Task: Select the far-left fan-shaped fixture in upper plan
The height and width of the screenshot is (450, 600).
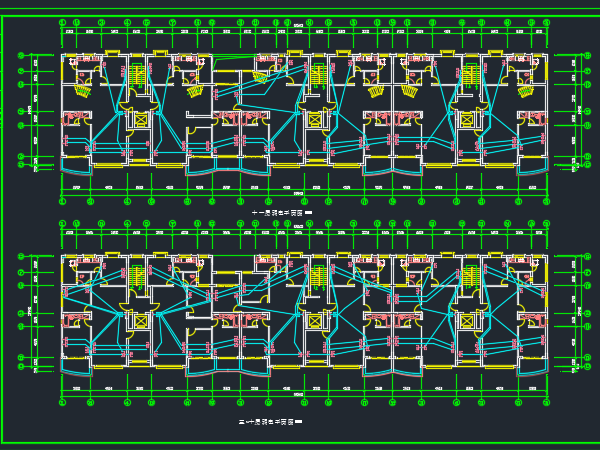Action: click(x=82, y=91)
